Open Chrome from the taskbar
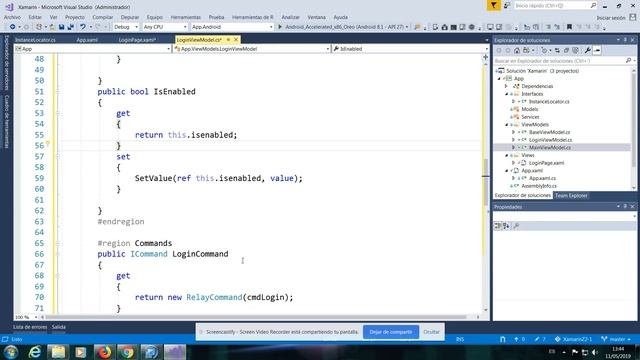 pyautogui.click(x=127, y=352)
